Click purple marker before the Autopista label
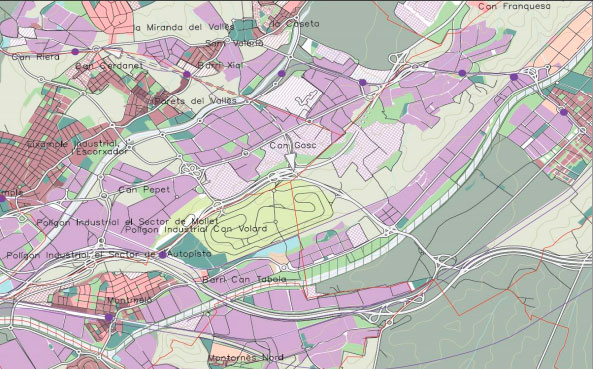The height and width of the screenshot is (369, 593). point(163,255)
